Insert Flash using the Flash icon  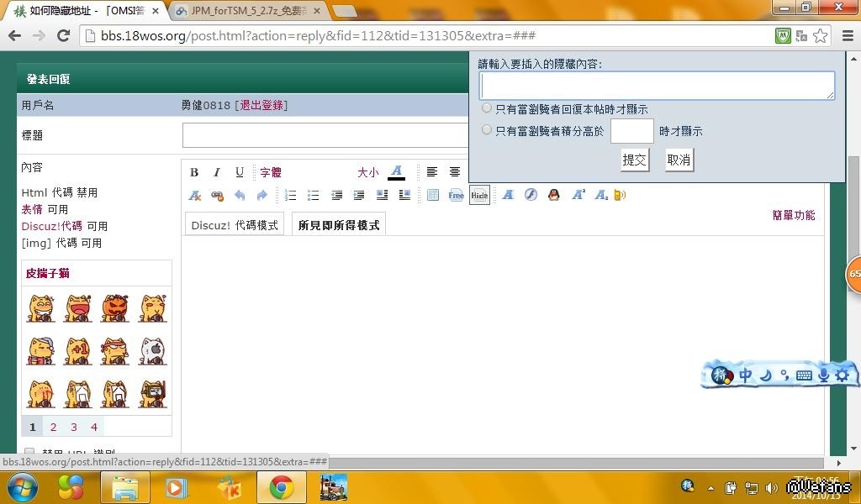pos(531,195)
